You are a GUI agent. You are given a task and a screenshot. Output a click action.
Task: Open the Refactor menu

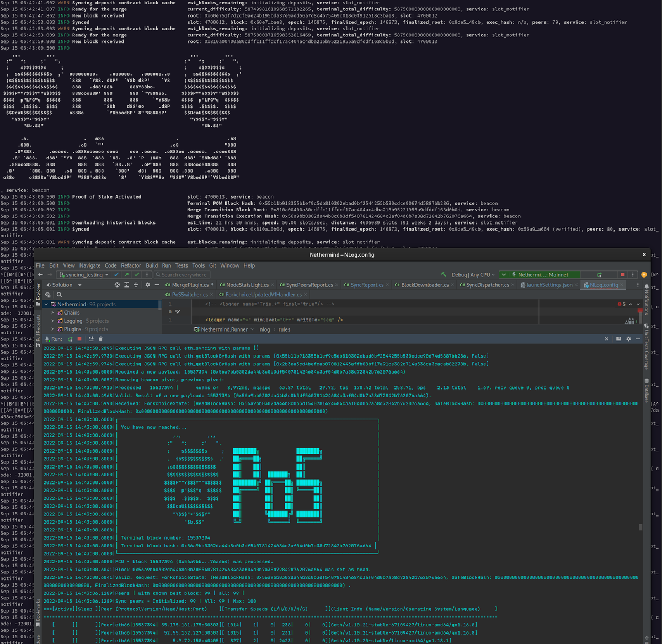[x=131, y=265]
